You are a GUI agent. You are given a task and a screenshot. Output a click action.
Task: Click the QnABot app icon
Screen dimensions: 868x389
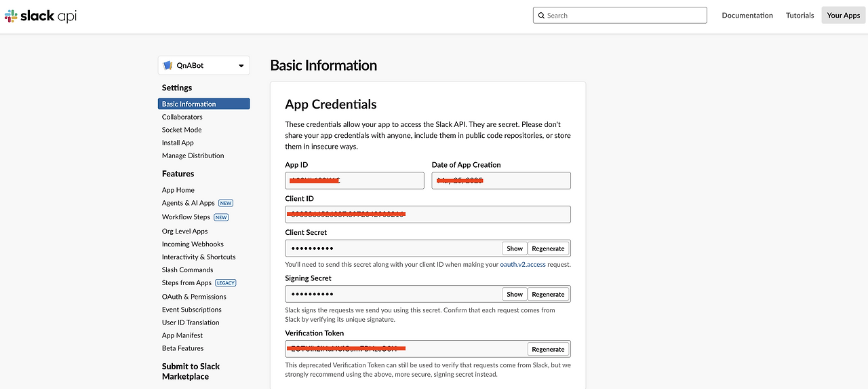(168, 65)
